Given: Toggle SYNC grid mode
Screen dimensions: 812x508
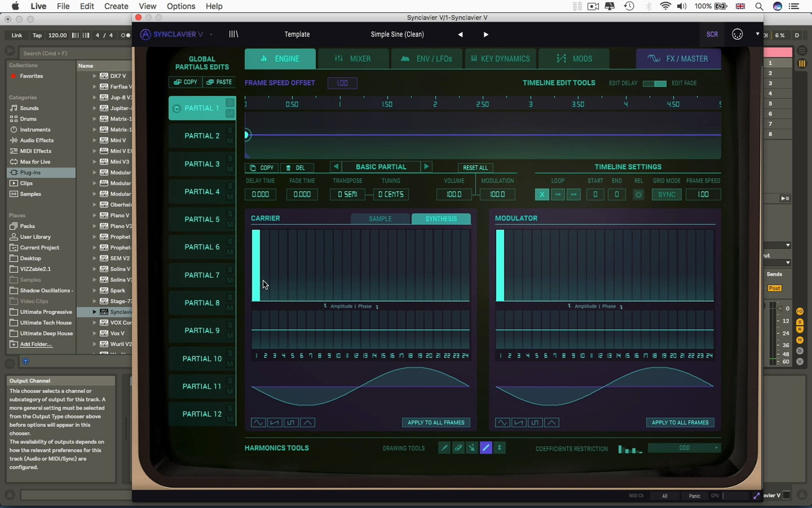Looking at the screenshot, I should pos(667,194).
